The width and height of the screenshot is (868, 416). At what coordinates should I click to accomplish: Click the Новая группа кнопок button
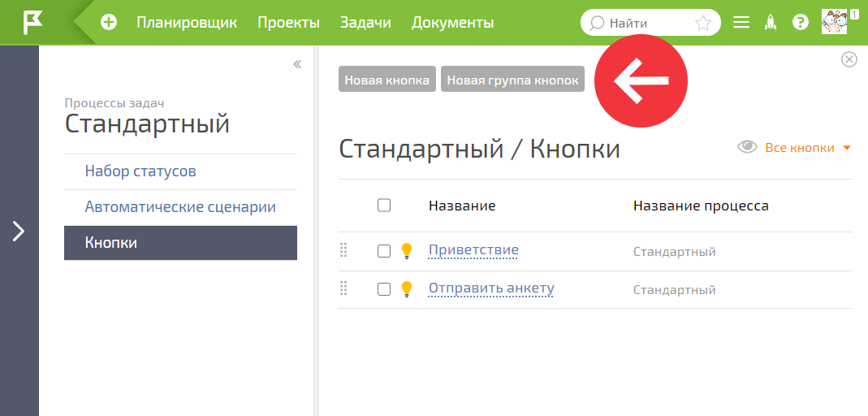tap(512, 79)
